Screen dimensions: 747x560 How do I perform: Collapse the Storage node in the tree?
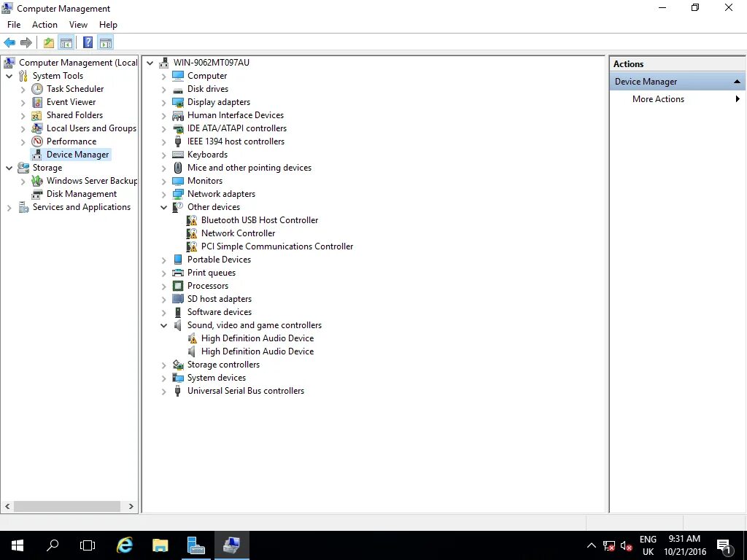[9, 168]
